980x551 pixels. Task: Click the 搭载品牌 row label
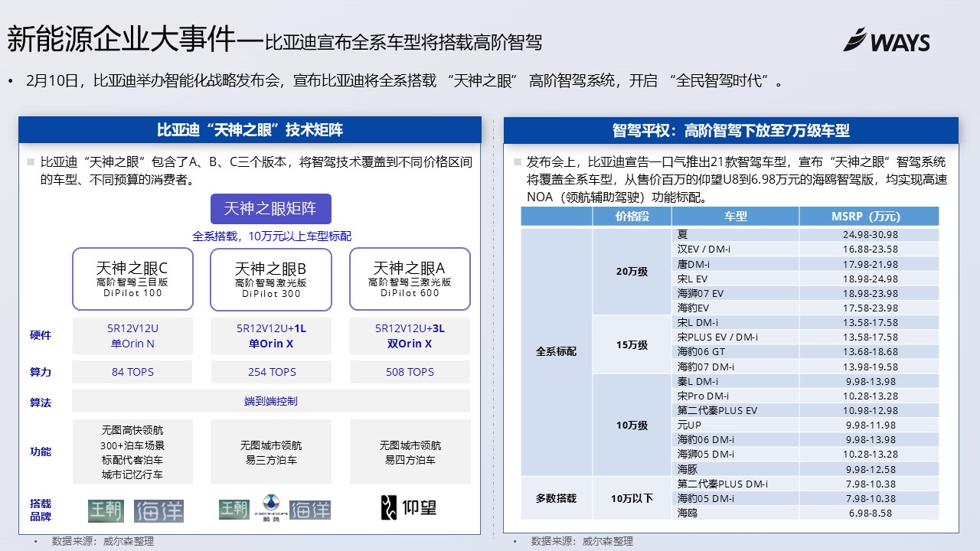pyautogui.click(x=41, y=510)
